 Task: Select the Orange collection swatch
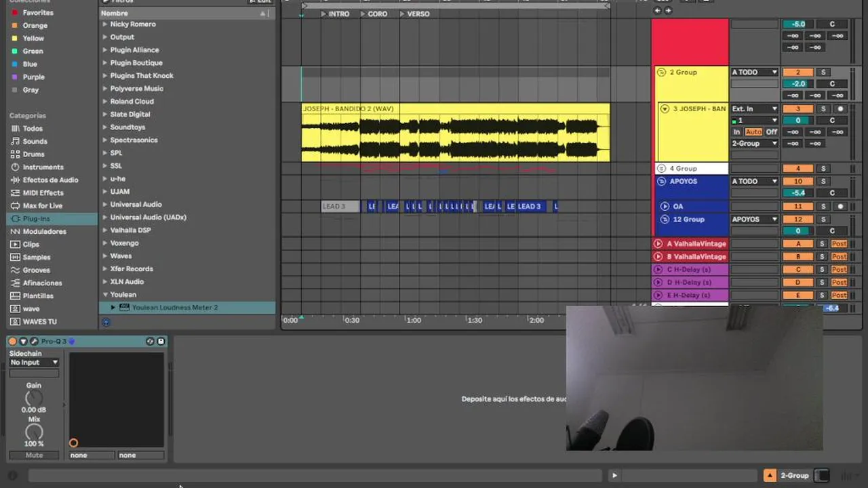click(x=15, y=26)
